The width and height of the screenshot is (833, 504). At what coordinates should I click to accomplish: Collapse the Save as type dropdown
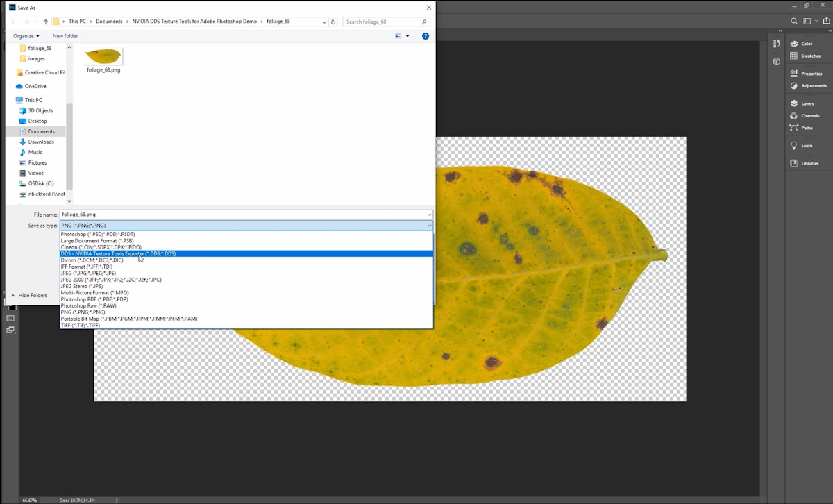click(429, 226)
